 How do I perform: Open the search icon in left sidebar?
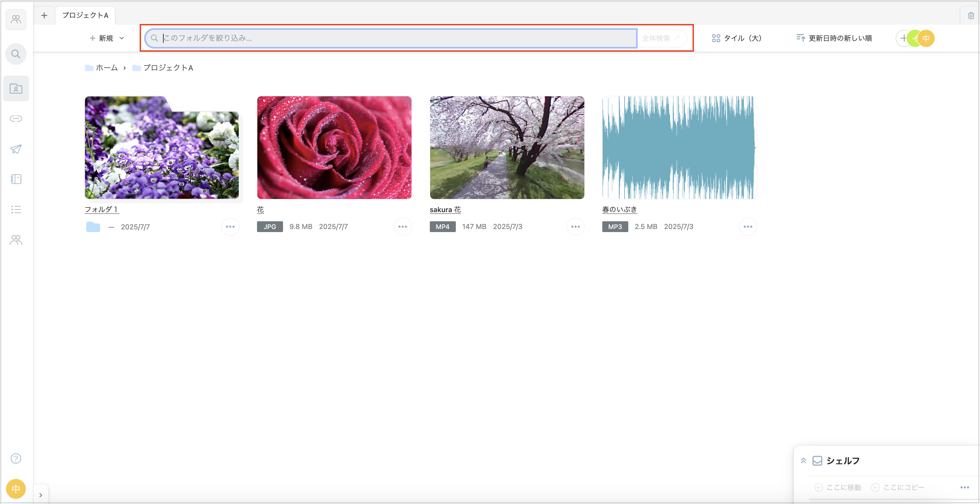click(x=16, y=54)
